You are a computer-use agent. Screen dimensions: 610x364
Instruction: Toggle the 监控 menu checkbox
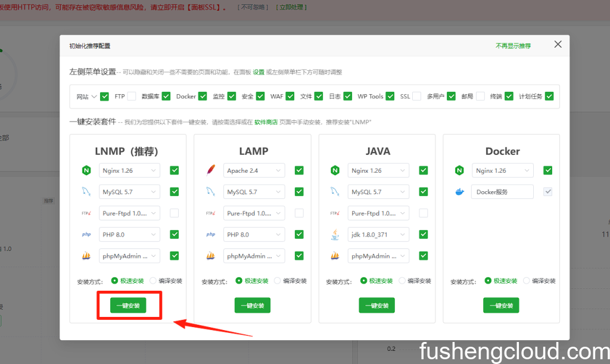coord(232,97)
